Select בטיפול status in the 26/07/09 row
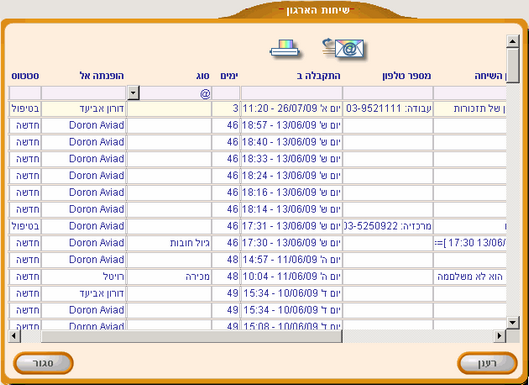529x385 pixels. point(25,109)
